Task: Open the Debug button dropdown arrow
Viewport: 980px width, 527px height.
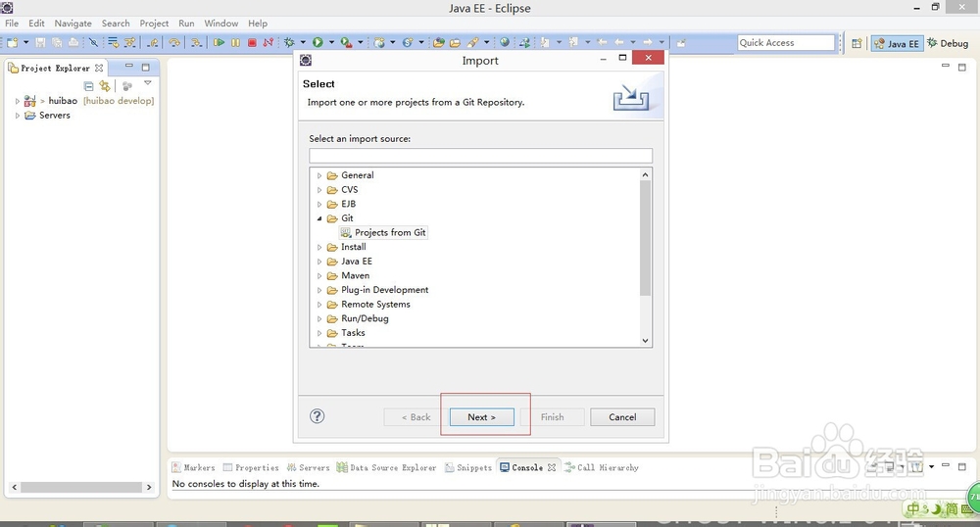Action: [x=303, y=42]
